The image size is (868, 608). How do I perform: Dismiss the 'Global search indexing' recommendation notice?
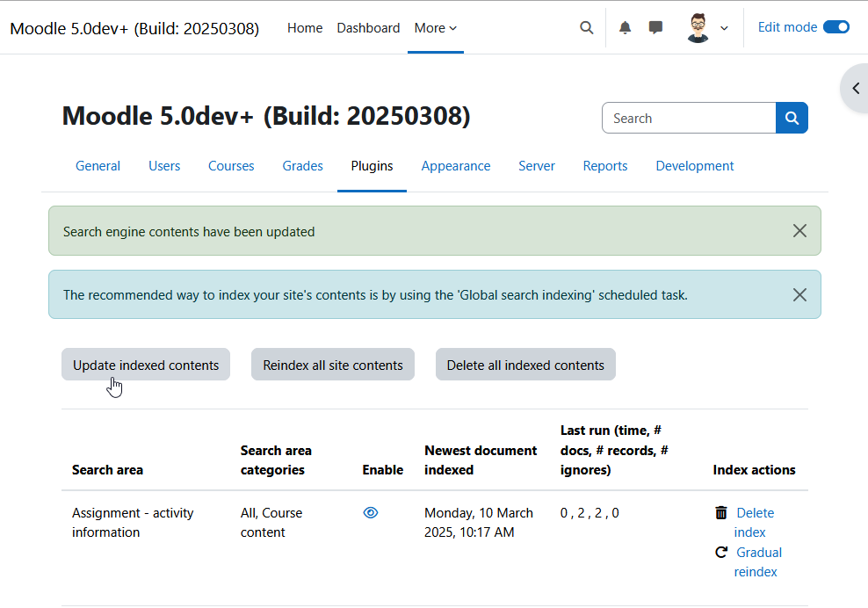[x=799, y=294]
